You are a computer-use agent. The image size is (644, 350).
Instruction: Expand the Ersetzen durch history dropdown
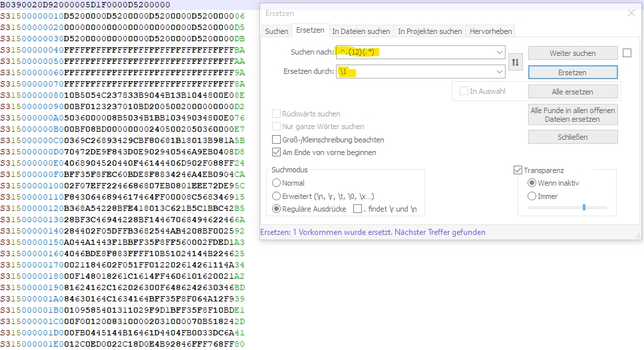[x=500, y=72]
